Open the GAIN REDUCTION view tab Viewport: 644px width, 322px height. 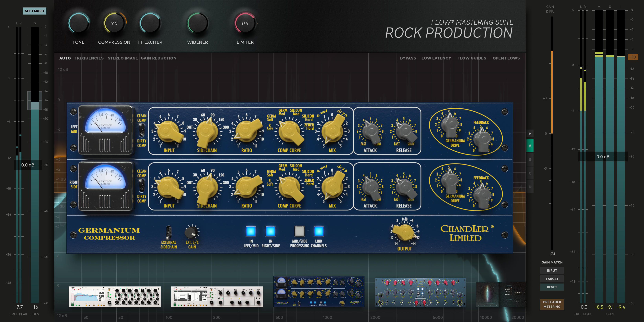159,58
